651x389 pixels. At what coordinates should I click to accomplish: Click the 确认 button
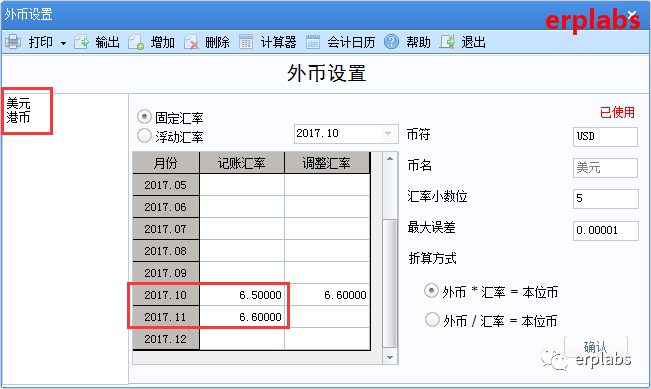click(595, 347)
